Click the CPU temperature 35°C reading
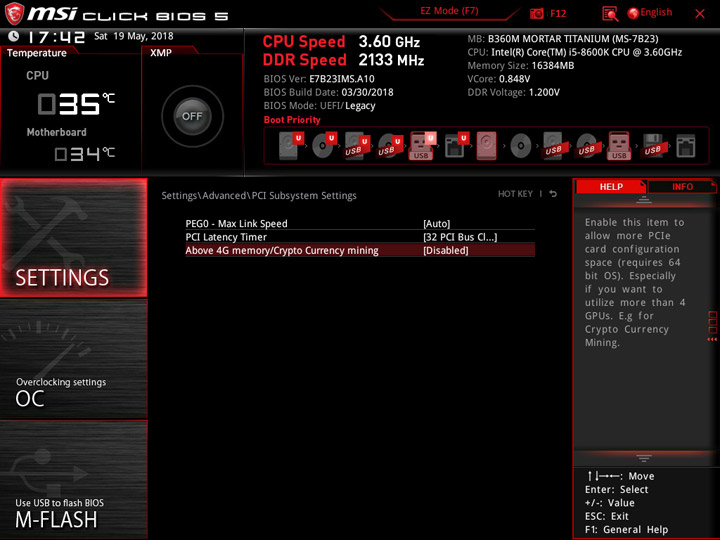Viewport: 720px width, 540px height. [x=76, y=104]
